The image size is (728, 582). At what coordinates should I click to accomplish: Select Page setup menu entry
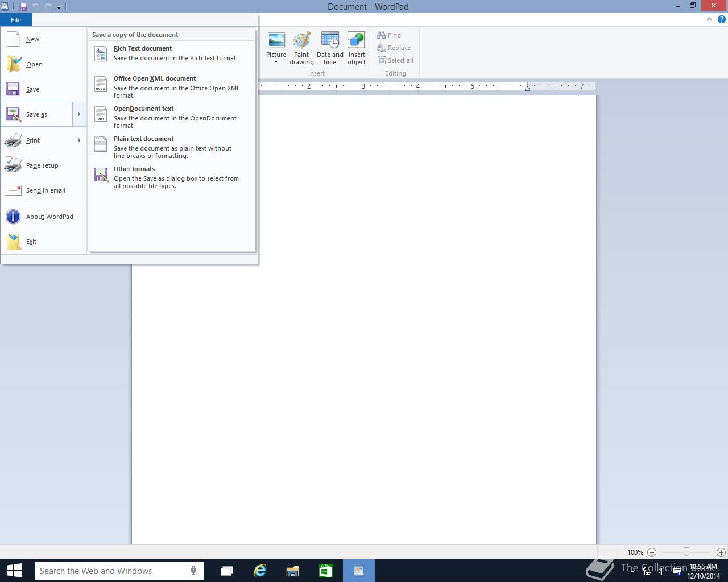point(43,165)
